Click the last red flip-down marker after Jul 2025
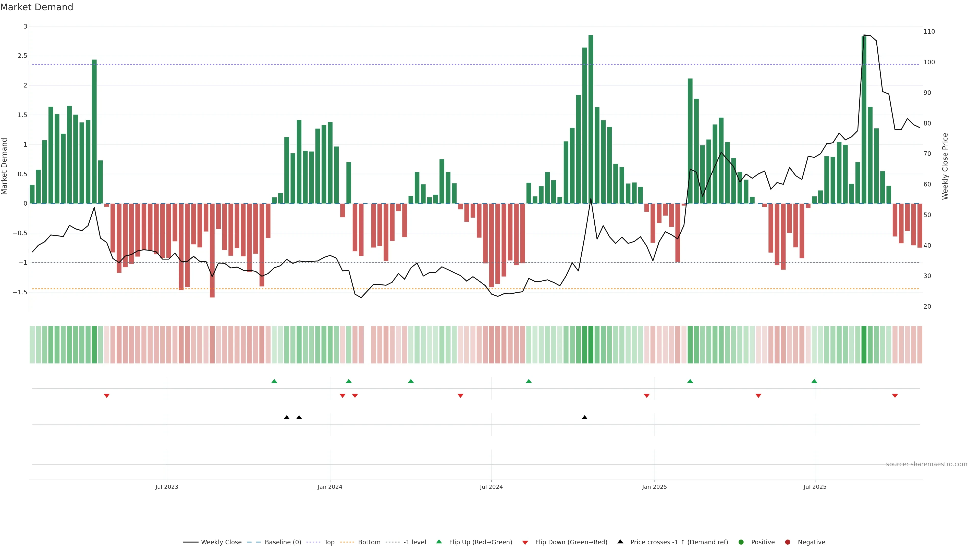 tap(895, 396)
